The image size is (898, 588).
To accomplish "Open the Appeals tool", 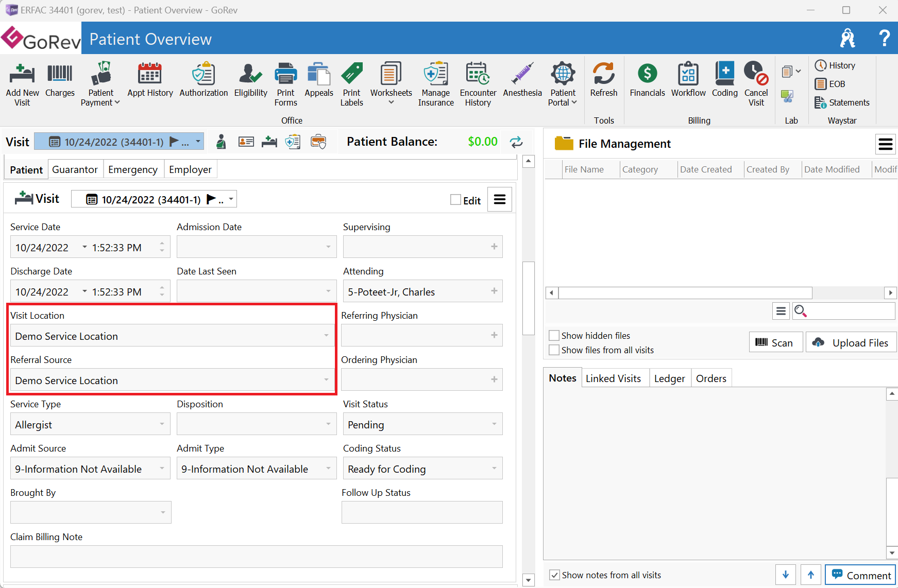I will point(319,80).
